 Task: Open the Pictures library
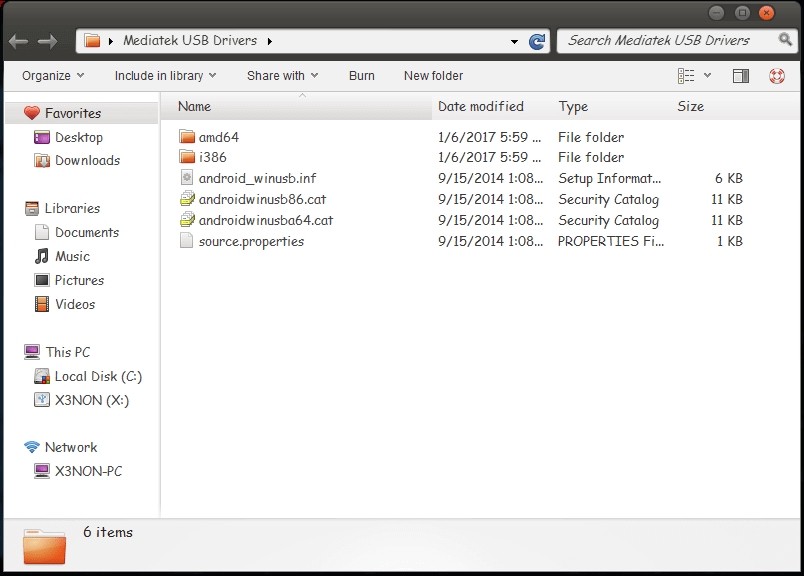point(79,280)
